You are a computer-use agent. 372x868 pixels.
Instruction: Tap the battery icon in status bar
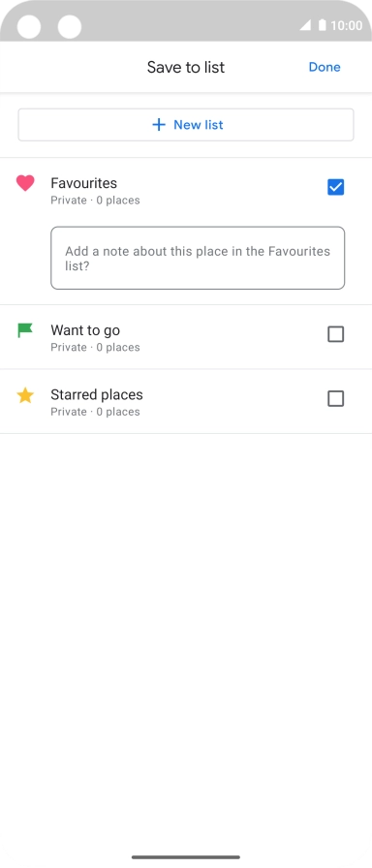(x=323, y=25)
